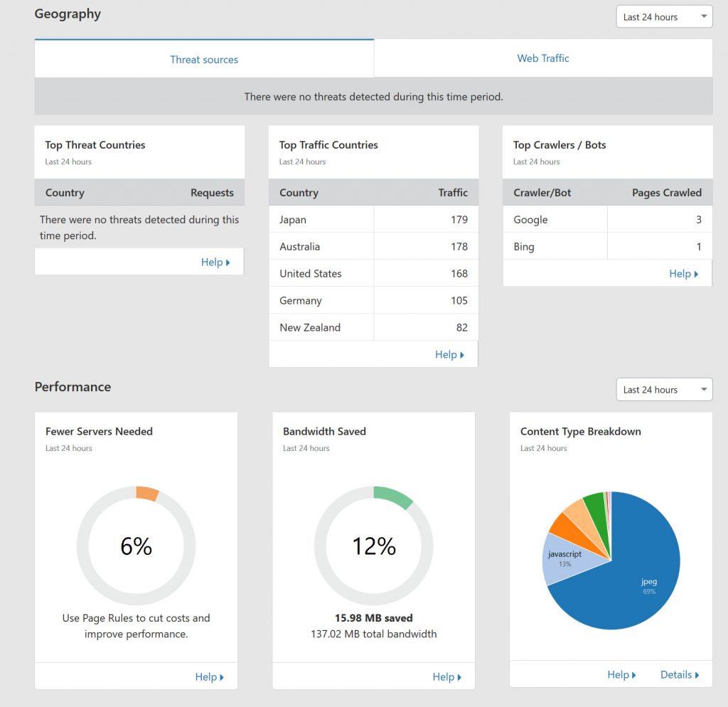The width and height of the screenshot is (728, 707).
Task: Click the orange arc on 6% donut chart
Action: click(147, 494)
